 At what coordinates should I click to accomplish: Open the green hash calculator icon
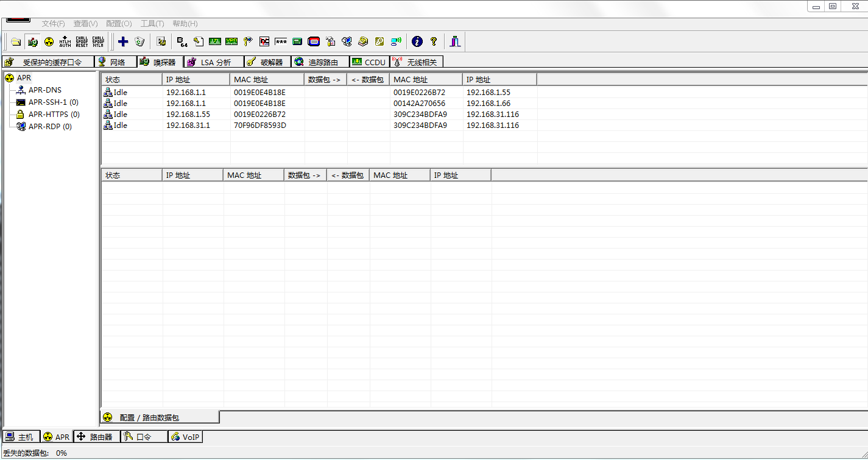(297, 41)
